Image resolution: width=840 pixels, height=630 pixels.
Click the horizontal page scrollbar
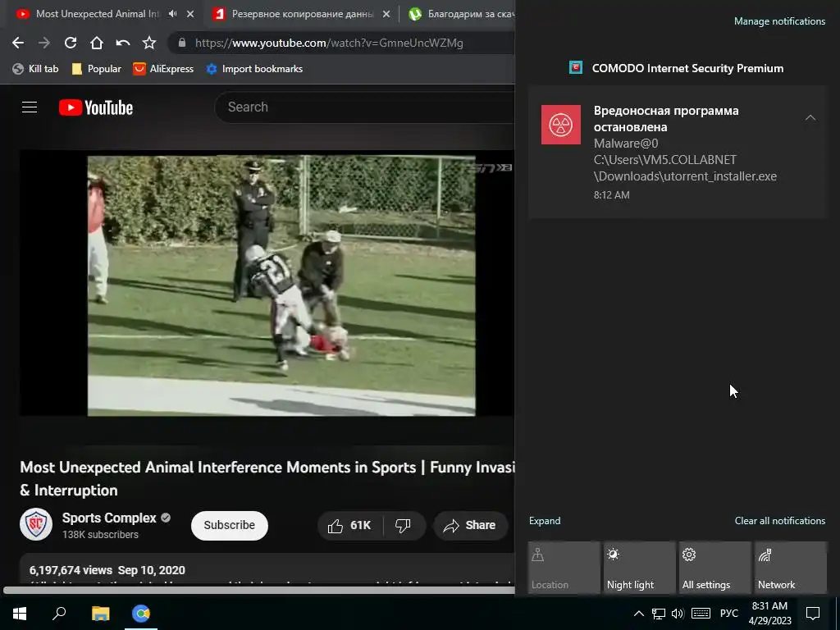point(258,590)
